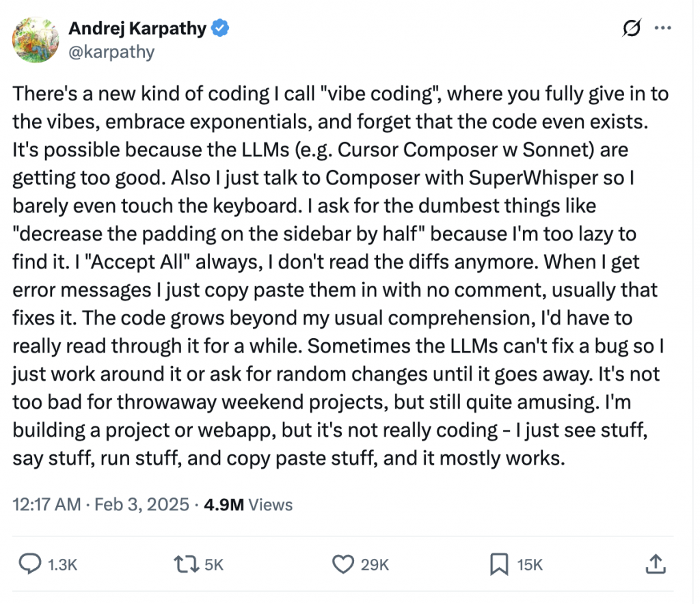Click the 29K likes count

tap(375, 565)
